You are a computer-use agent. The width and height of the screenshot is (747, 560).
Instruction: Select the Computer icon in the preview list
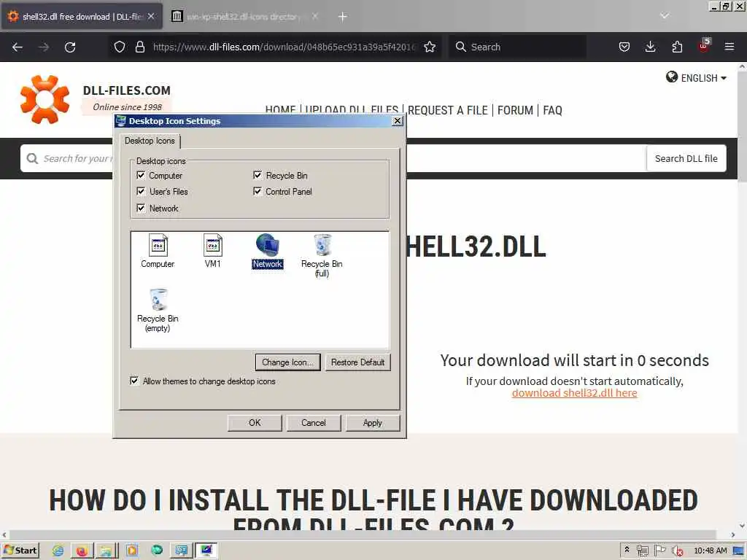point(158,251)
